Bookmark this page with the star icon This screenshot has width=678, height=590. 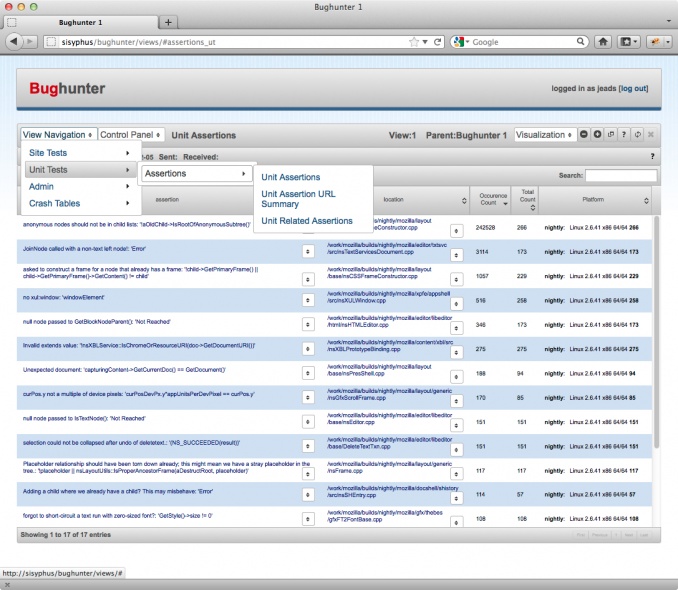(x=412, y=42)
